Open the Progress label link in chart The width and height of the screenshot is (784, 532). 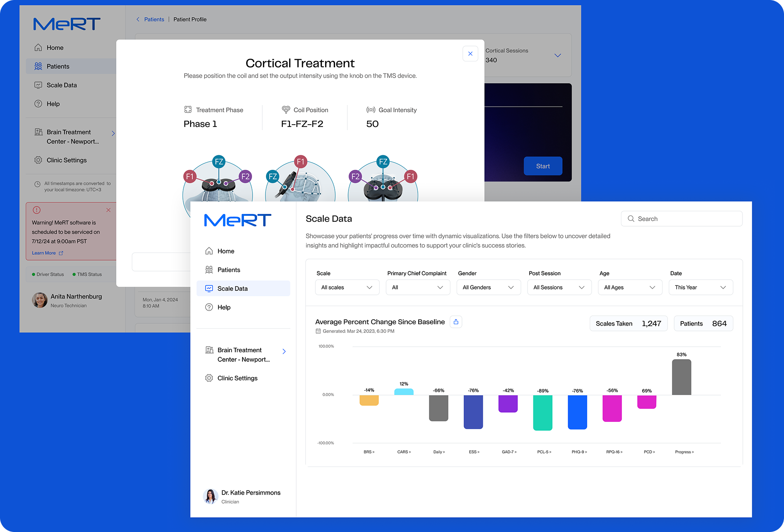684,452
